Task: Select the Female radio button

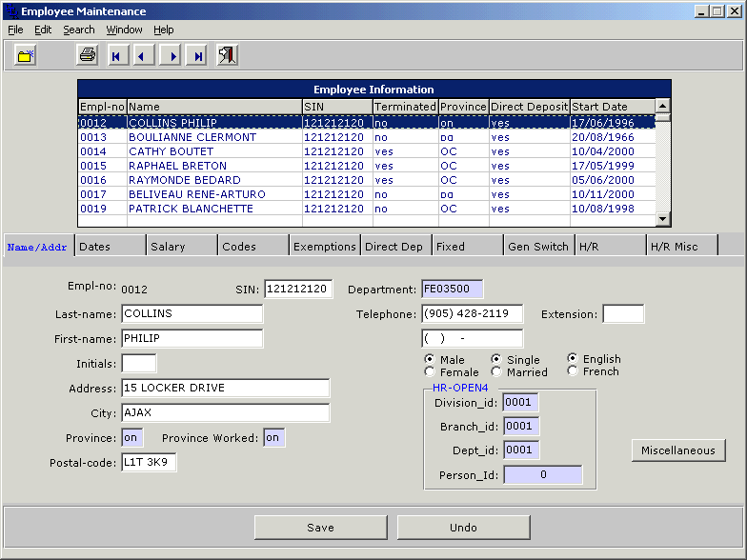Action: 430,372
